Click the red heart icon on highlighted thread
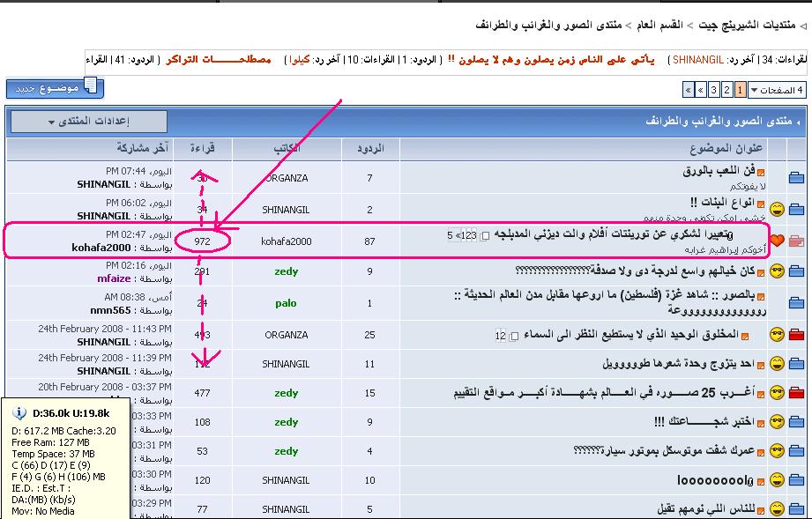This screenshot has width=812, height=519. point(777,241)
